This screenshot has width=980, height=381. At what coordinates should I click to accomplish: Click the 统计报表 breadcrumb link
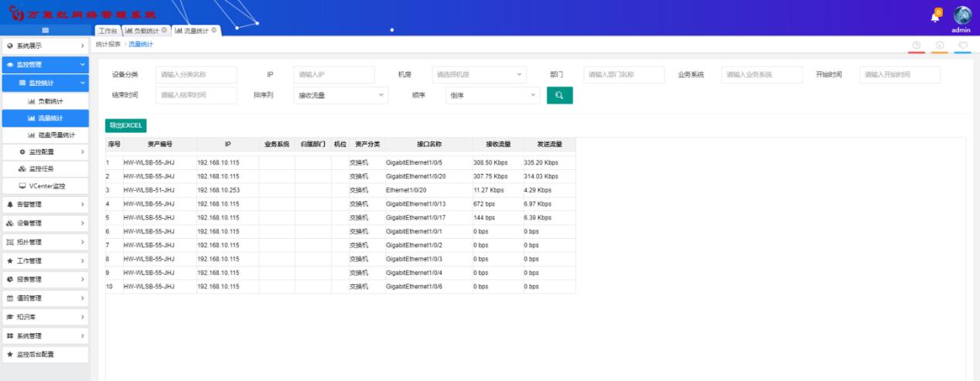click(108, 45)
